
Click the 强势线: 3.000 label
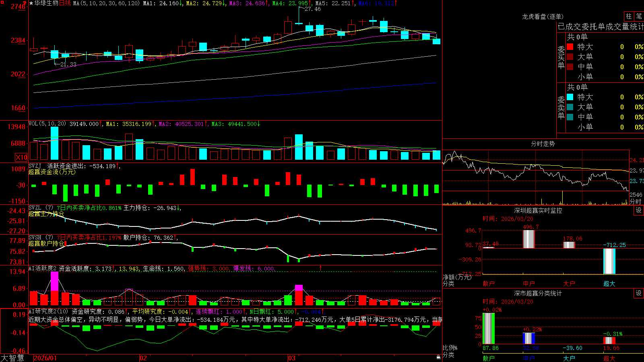point(208,268)
